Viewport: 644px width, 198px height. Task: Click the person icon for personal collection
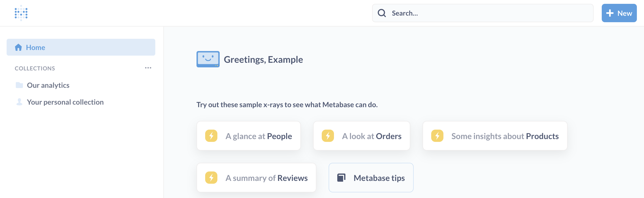coord(19,102)
